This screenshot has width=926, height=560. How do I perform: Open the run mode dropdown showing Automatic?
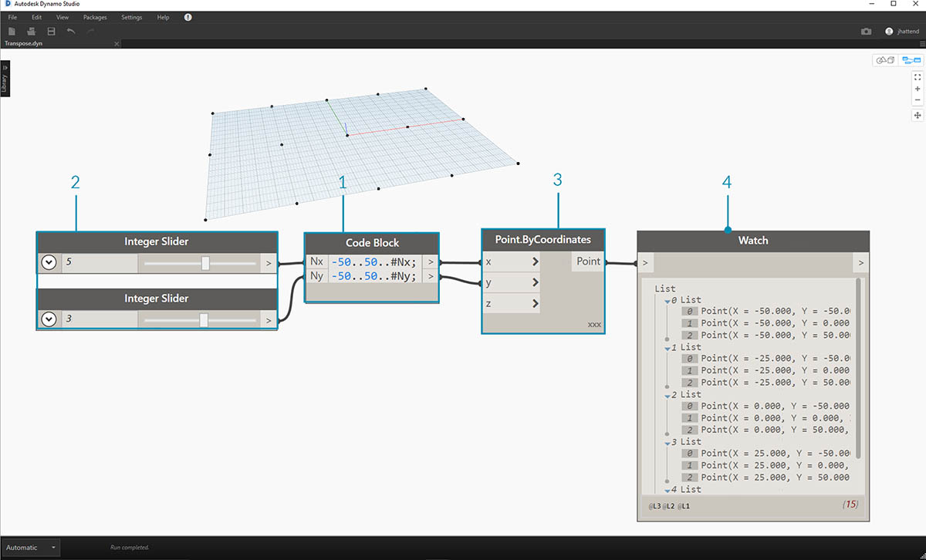coord(31,548)
